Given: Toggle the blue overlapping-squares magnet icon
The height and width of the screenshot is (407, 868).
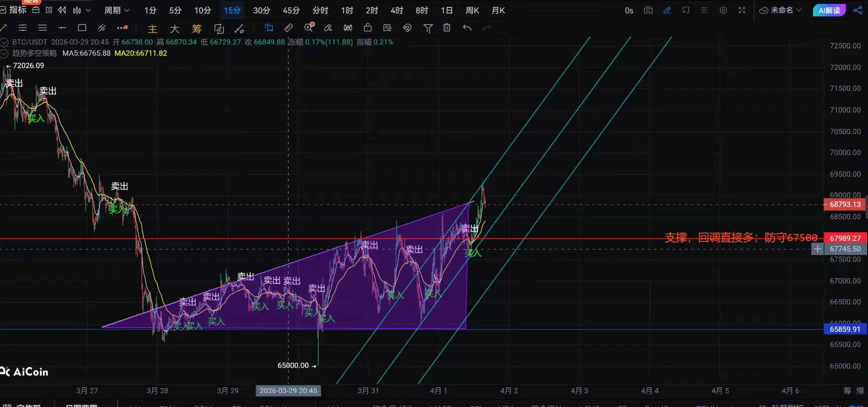Looking at the screenshot, I should [269, 28].
